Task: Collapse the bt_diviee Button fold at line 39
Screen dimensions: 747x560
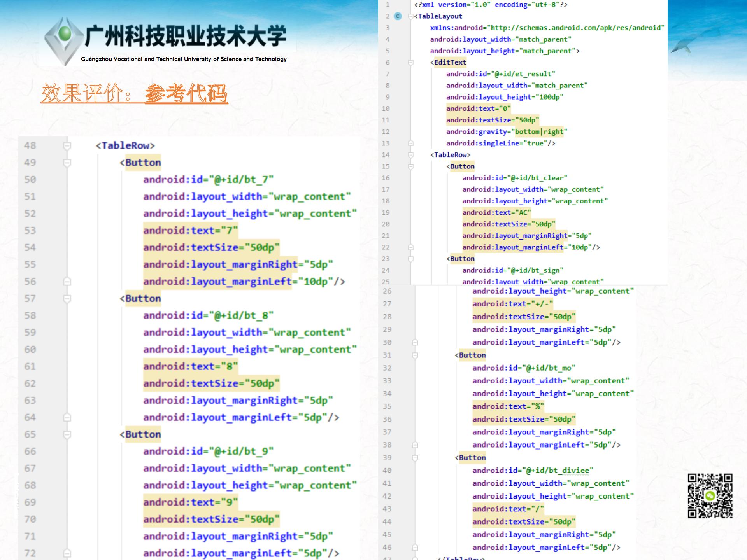Action: point(415,458)
